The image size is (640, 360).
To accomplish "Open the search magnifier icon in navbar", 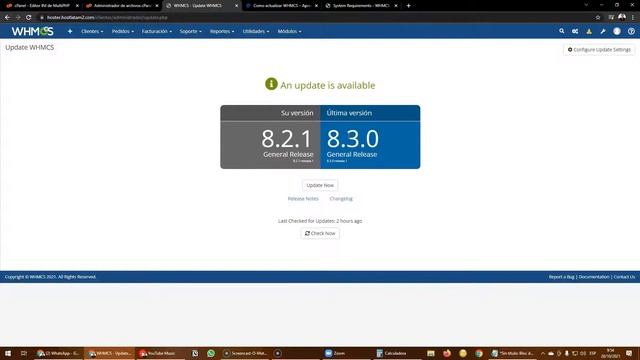I will click(x=562, y=31).
